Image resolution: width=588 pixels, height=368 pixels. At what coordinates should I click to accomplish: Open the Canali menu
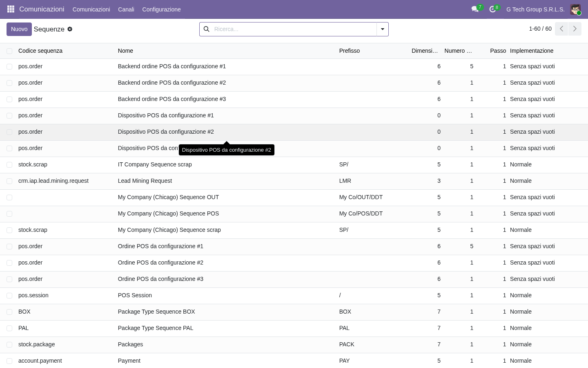point(126,9)
